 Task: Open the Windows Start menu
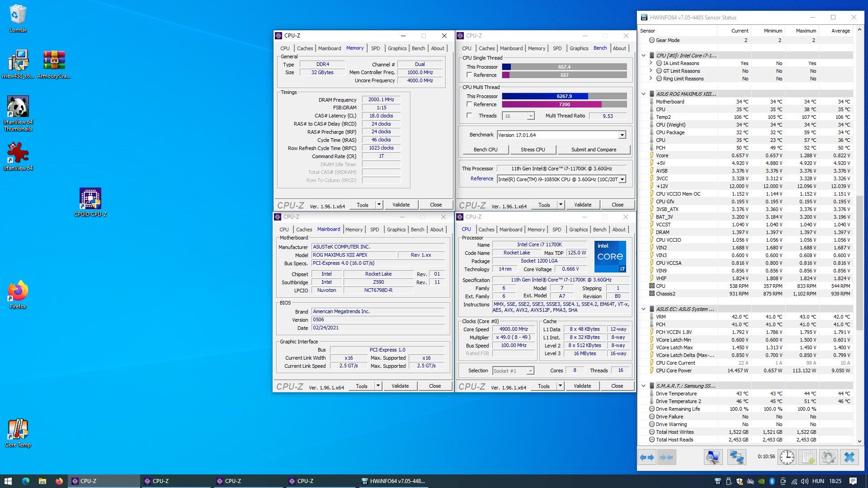coord(8,481)
